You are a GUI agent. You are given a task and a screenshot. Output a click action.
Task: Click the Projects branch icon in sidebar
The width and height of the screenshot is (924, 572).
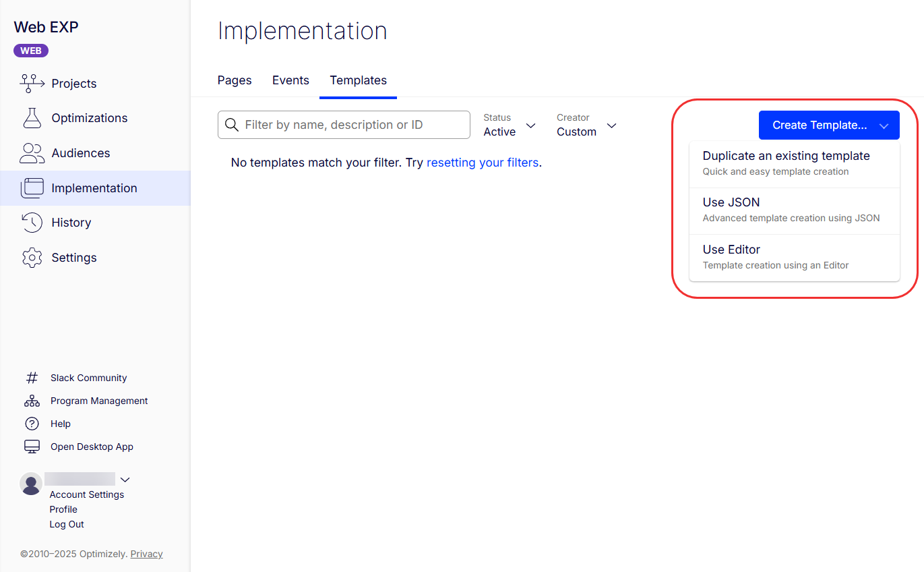32,84
